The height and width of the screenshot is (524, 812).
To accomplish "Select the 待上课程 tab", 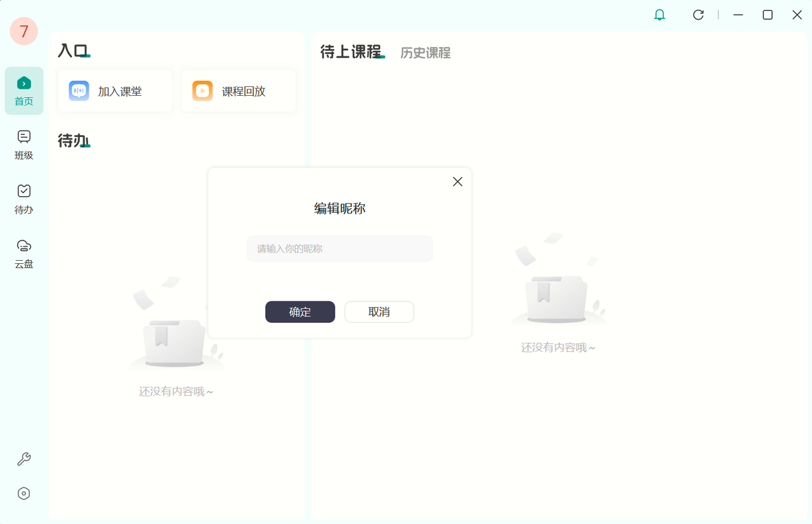I will coord(350,52).
